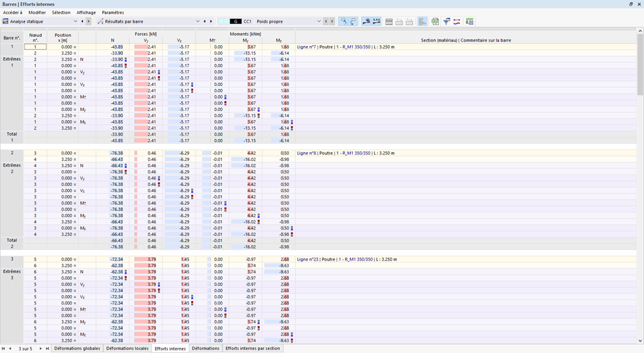Click the table columns settings icon
Viewport: 644px width, 353px height.
[389, 21]
